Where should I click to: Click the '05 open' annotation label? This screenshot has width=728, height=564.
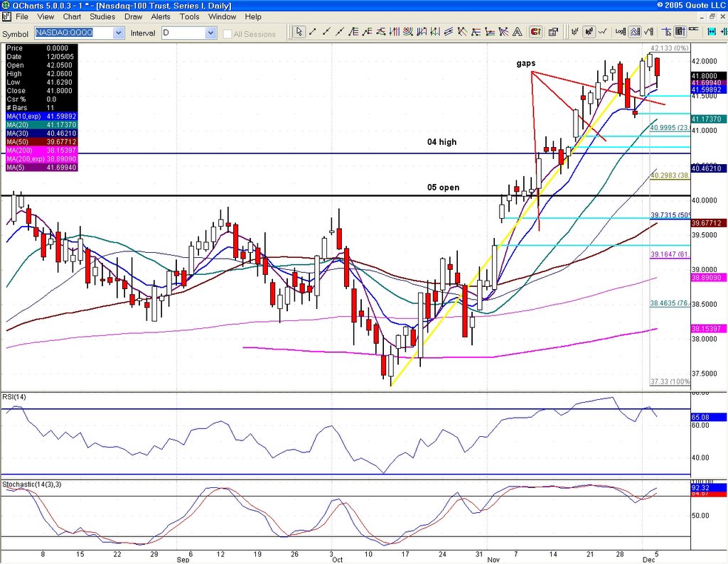[x=444, y=188]
